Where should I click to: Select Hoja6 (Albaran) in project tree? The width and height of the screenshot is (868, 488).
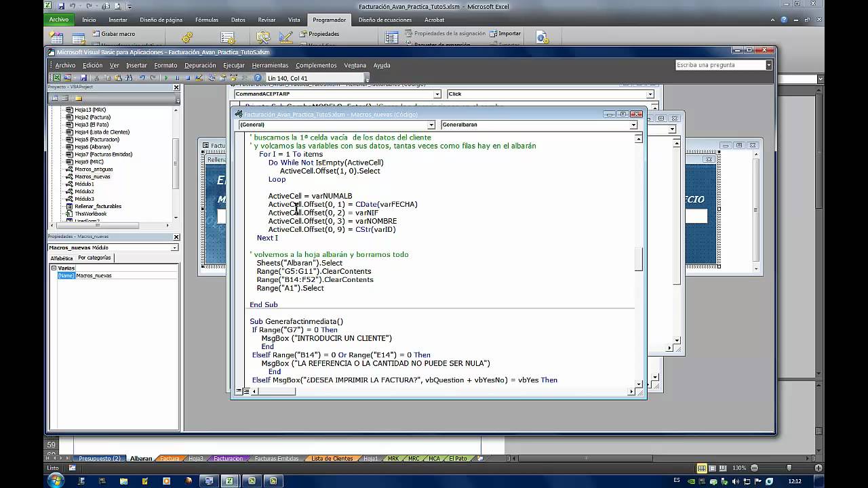pyautogui.click(x=91, y=147)
